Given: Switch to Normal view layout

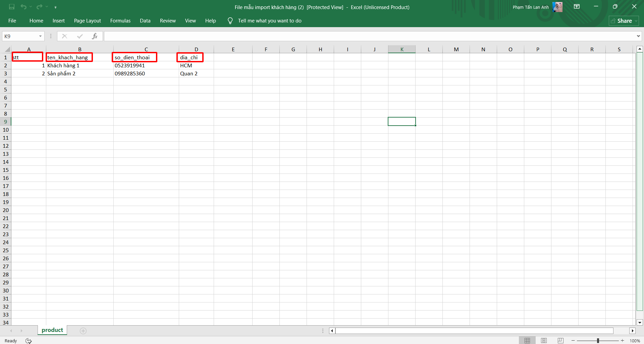Looking at the screenshot, I should tap(527, 341).
